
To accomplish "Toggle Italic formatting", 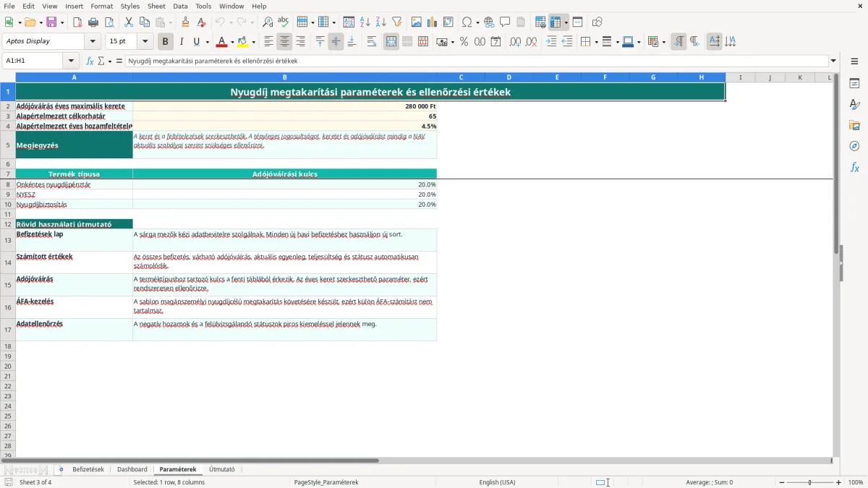I will pos(181,41).
